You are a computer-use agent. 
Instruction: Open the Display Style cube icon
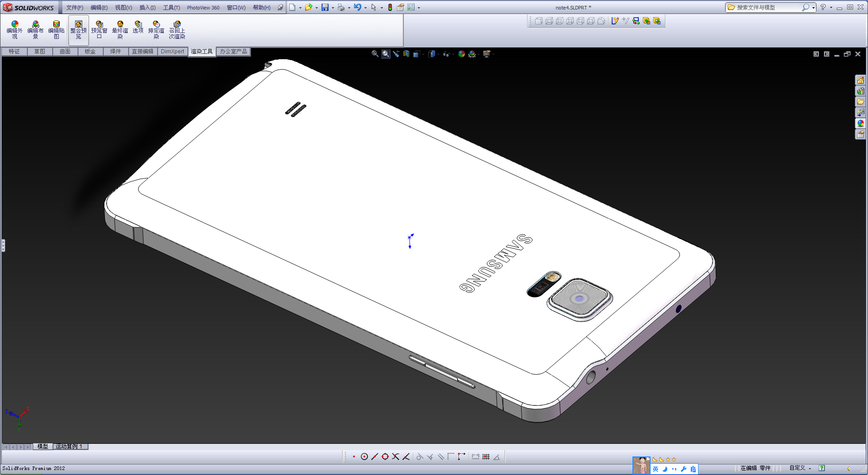432,54
